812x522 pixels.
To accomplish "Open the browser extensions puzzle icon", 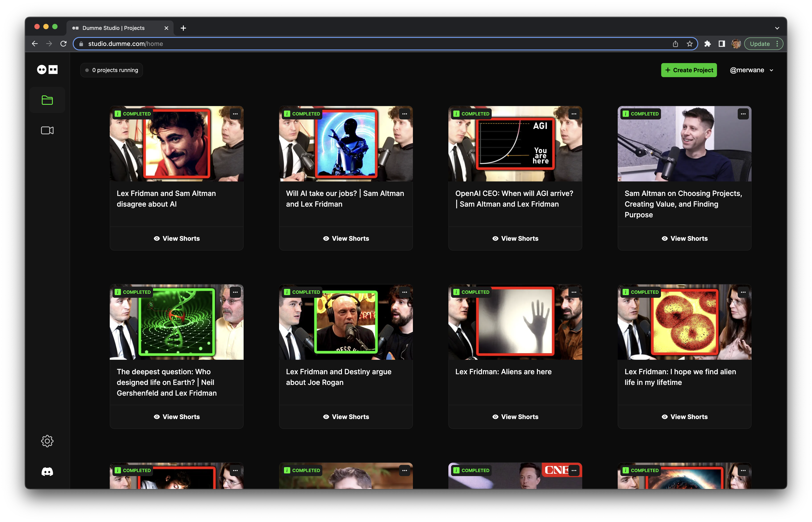I will [x=707, y=44].
